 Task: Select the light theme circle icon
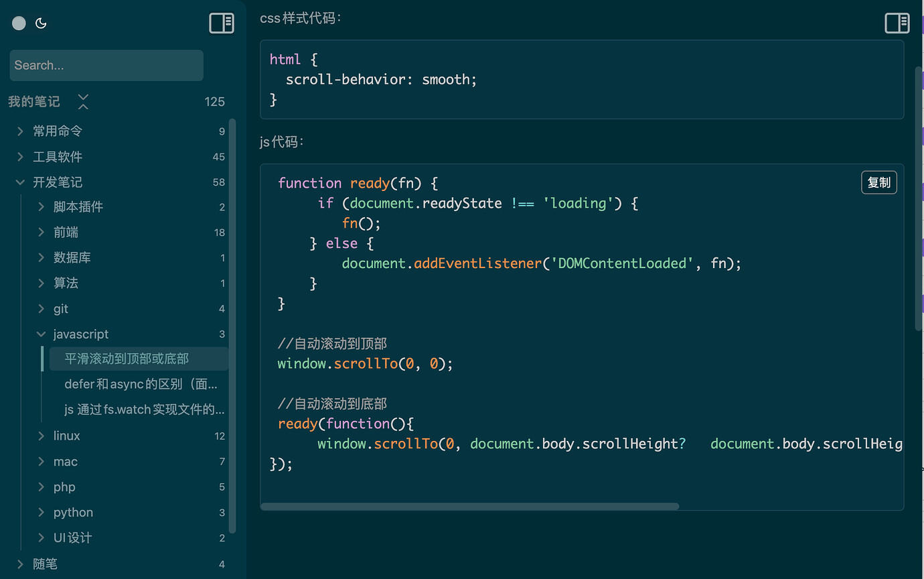[19, 23]
